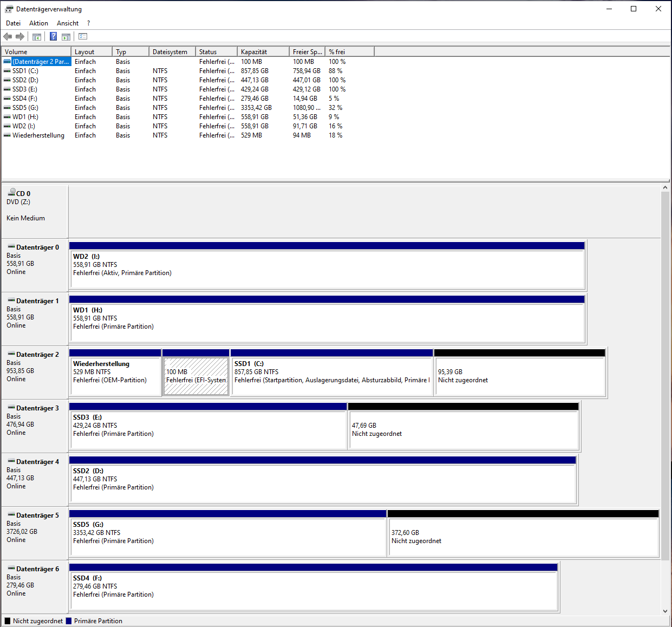Click the volume icon beside WD1 (H:) in list
Viewport: 672px width, 627px height.
(7, 117)
